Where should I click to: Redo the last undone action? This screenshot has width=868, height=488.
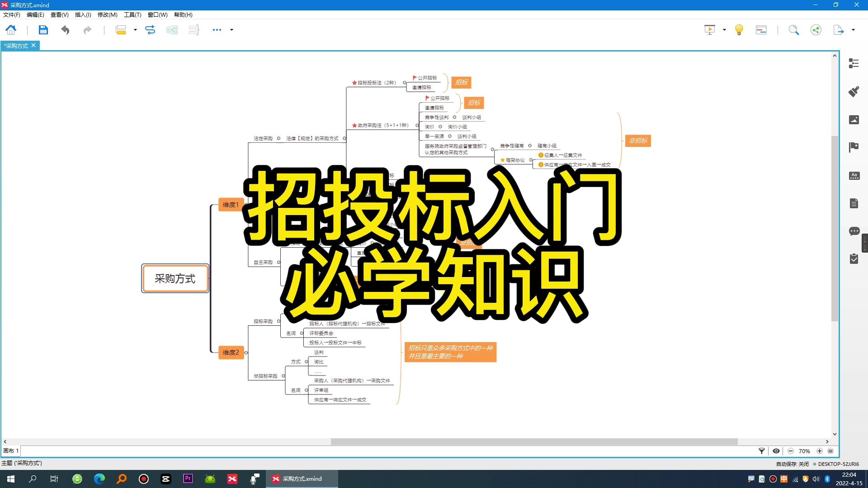tap(87, 30)
